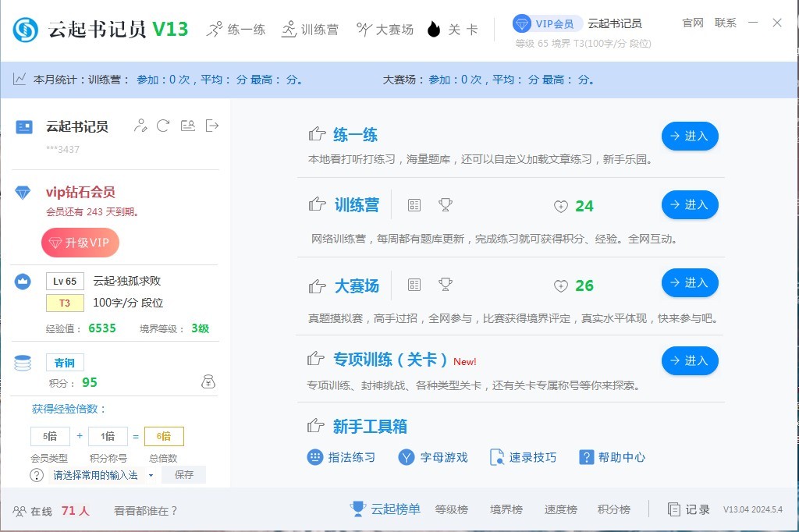This screenshot has width=799, height=532.
Task: Switch to the 大赛场 top navigation tab
Action: pyautogui.click(x=385, y=30)
